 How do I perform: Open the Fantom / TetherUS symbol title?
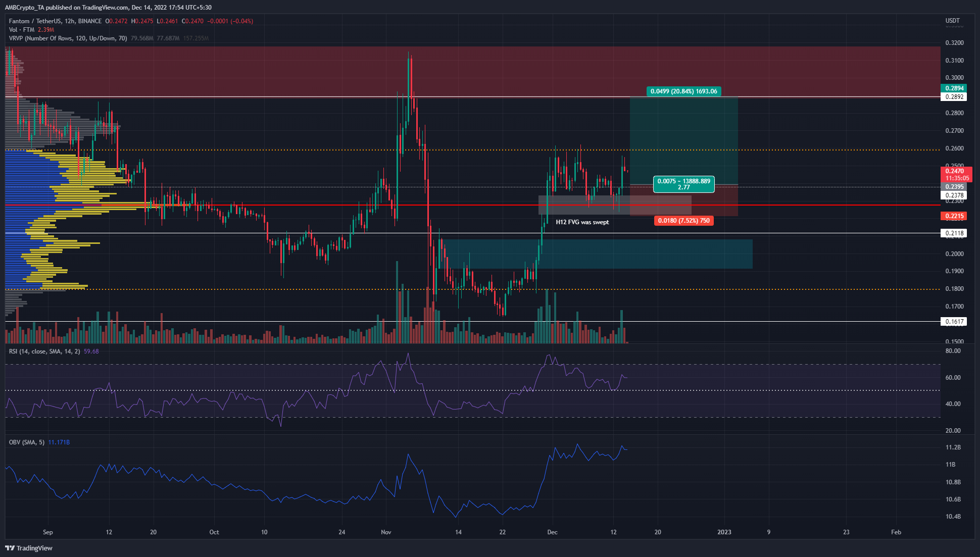coord(55,21)
